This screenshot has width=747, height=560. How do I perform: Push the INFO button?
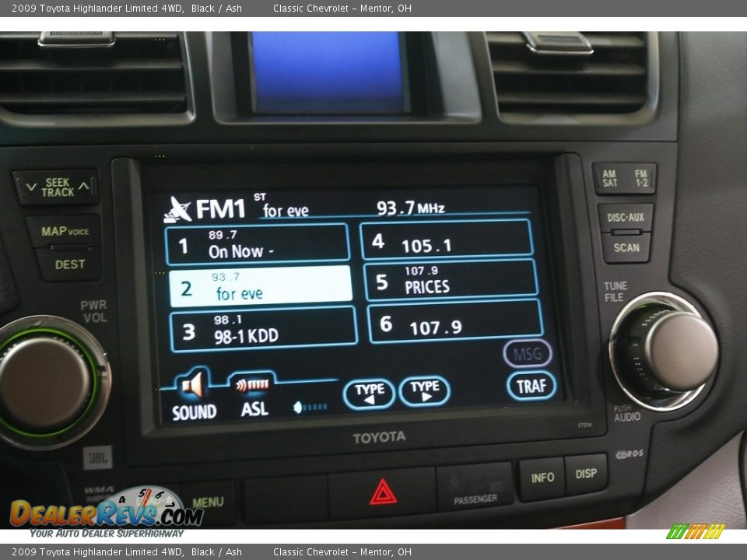(x=542, y=478)
